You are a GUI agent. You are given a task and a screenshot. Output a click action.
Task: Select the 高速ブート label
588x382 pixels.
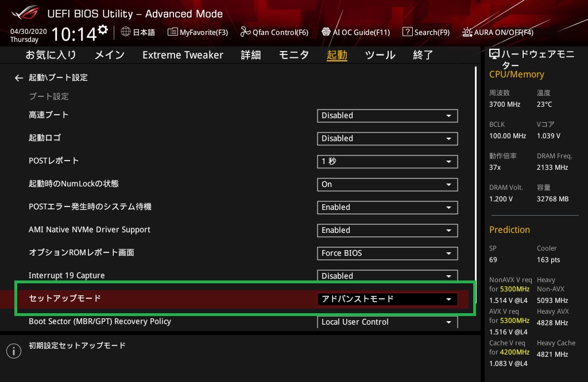tap(49, 115)
